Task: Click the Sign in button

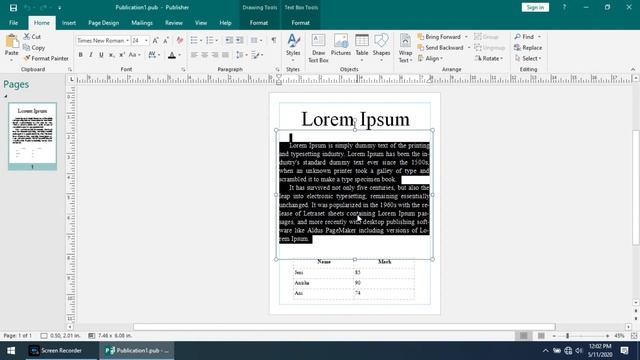Action: coord(535,7)
